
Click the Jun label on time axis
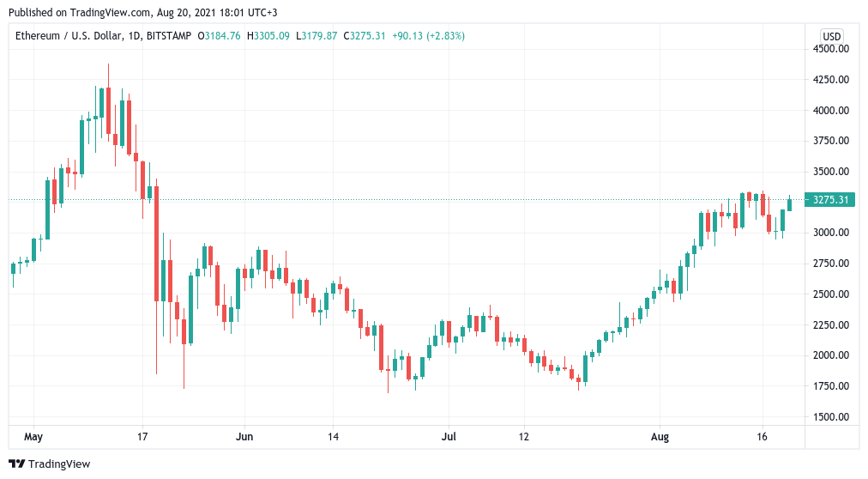click(x=244, y=437)
